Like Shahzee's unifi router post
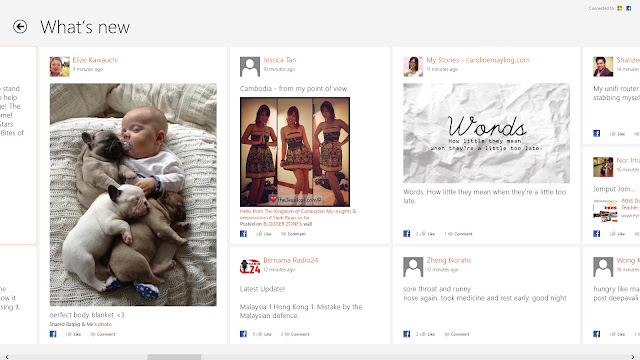The height and width of the screenshot is (360, 640). (617, 133)
